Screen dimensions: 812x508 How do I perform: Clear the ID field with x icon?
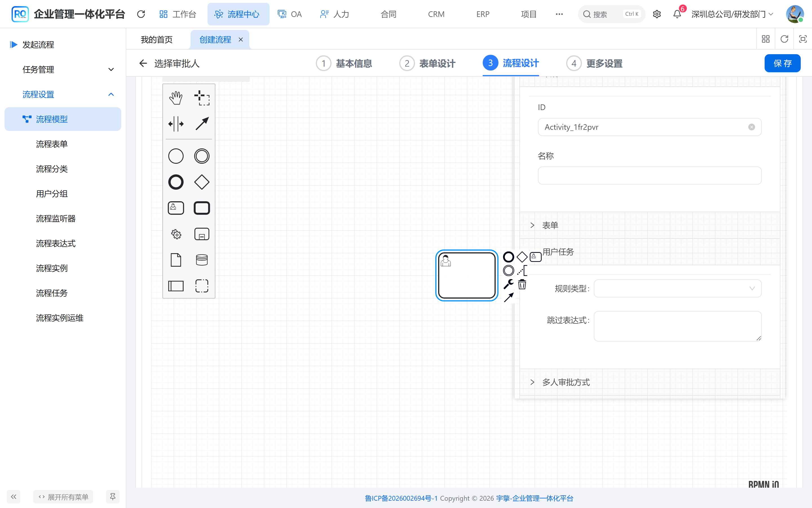coord(751,127)
